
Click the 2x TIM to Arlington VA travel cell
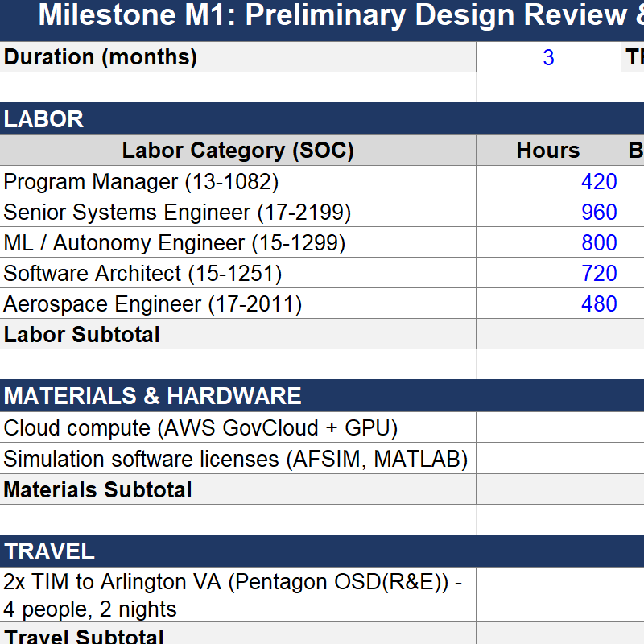click(237, 595)
